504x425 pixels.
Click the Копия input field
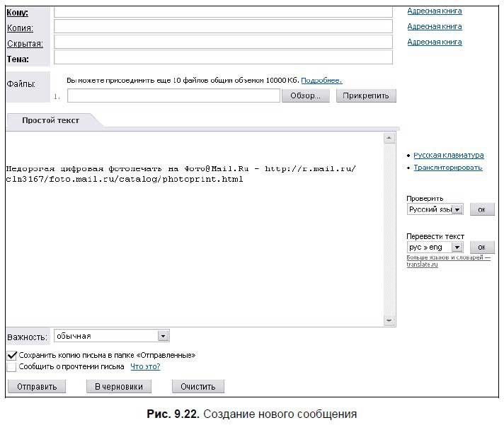pos(223,26)
